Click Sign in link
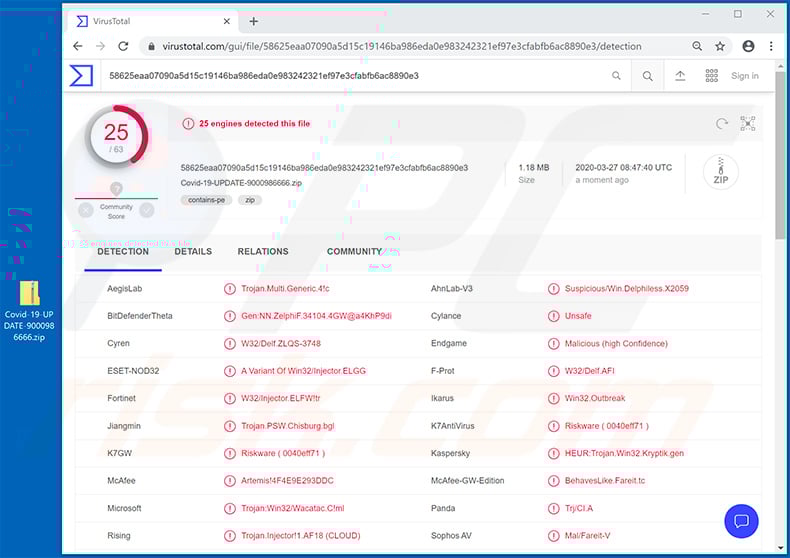The height and width of the screenshot is (558, 790). click(x=745, y=76)
